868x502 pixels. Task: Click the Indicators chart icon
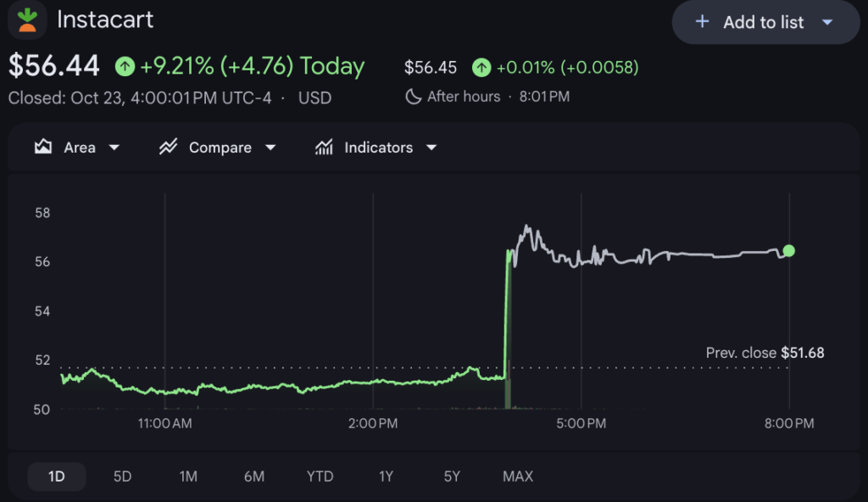point(324,147)
